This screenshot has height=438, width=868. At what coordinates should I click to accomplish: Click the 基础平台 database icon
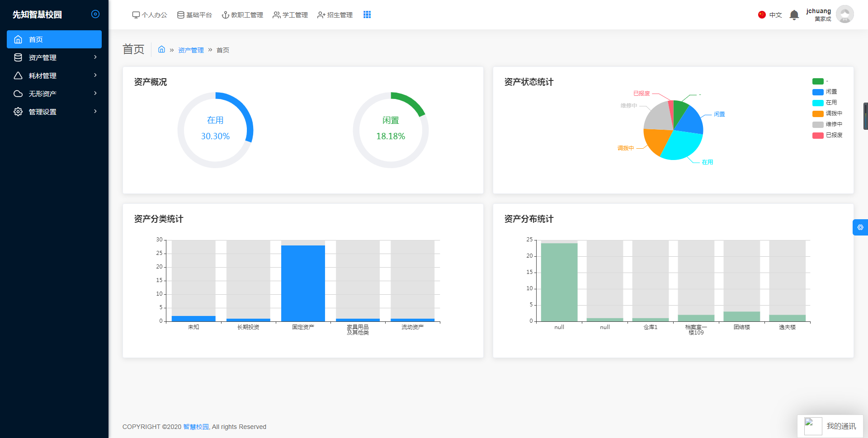pos(180,15)
